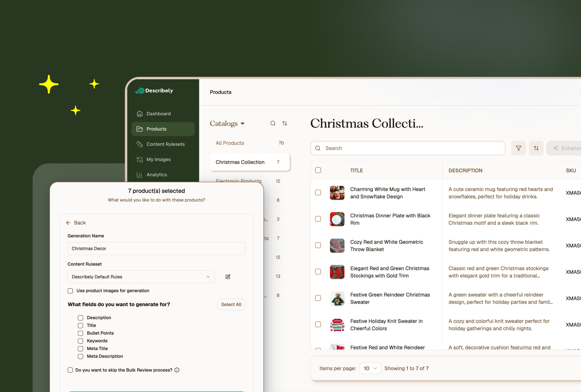
Task: Open Dashboard from the sidebar home icon
Action: pyautogui.click(x=140, y=114)
